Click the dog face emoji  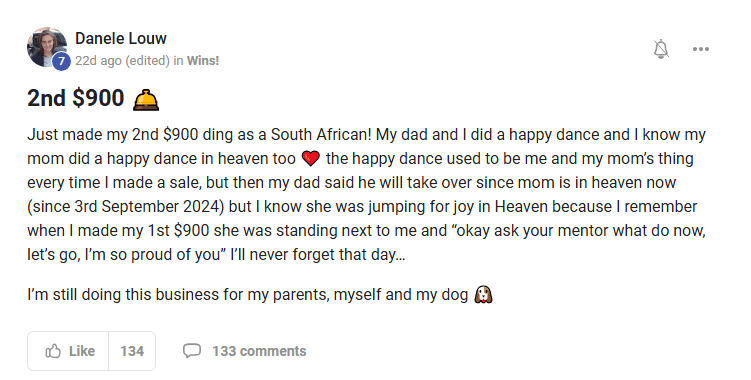point(483,294)
